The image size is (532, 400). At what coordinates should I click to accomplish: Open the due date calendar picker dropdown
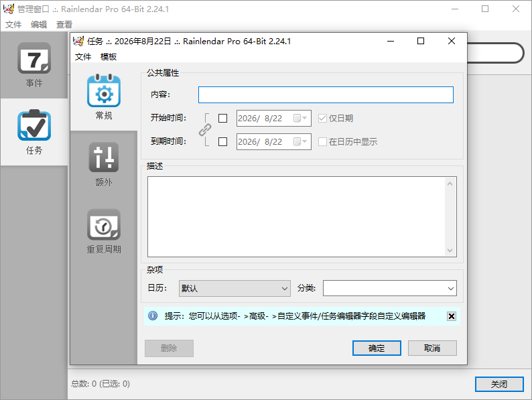coord(300,141)
